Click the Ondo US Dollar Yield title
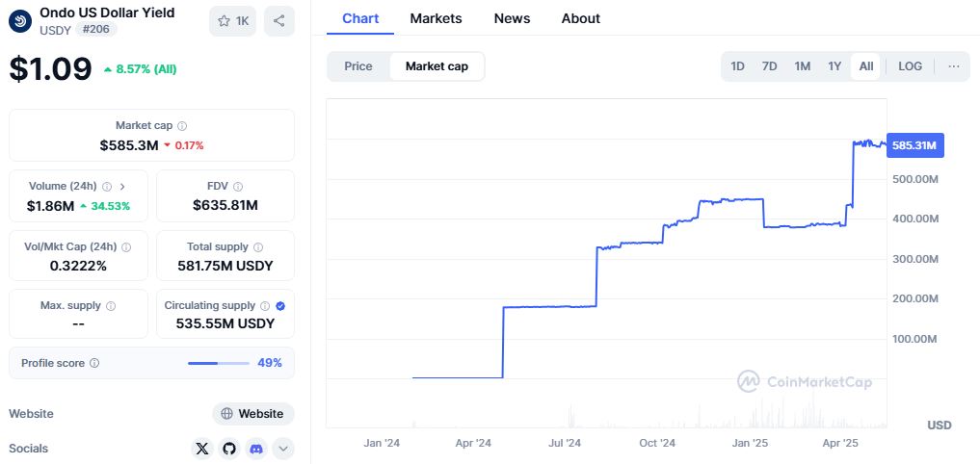Image resolution: width=980 pixels, height=464 pixels. [x=108, y=12]
